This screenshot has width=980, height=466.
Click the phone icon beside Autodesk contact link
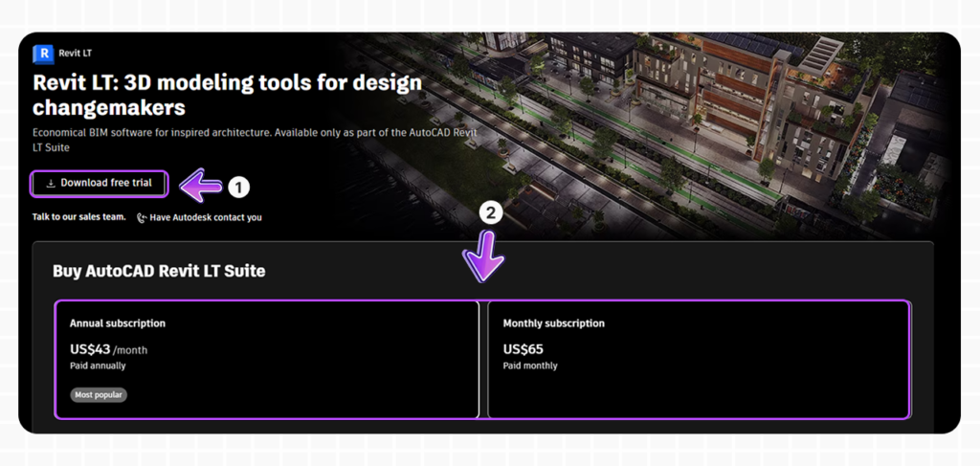pos(142,217)
